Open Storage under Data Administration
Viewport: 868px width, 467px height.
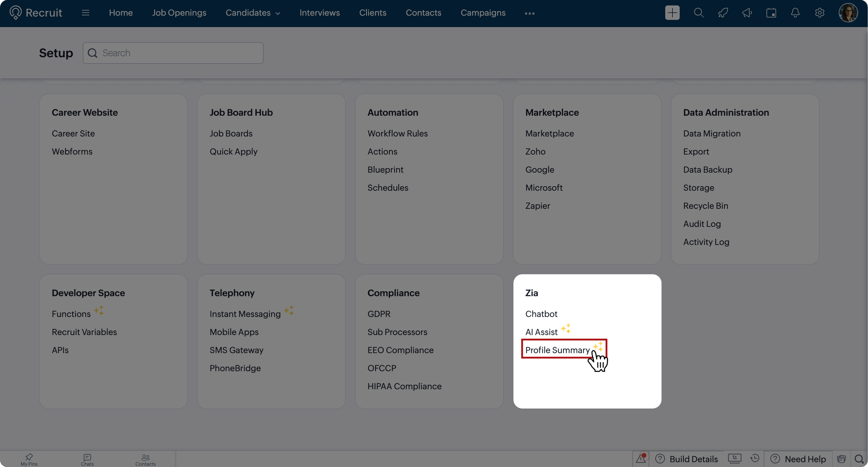(x=699, y=188)
